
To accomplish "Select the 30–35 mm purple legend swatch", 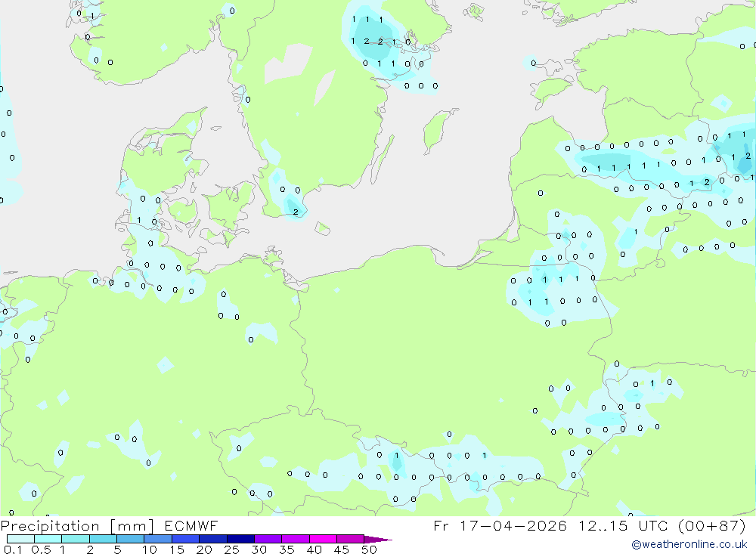I will click(268, 539).
